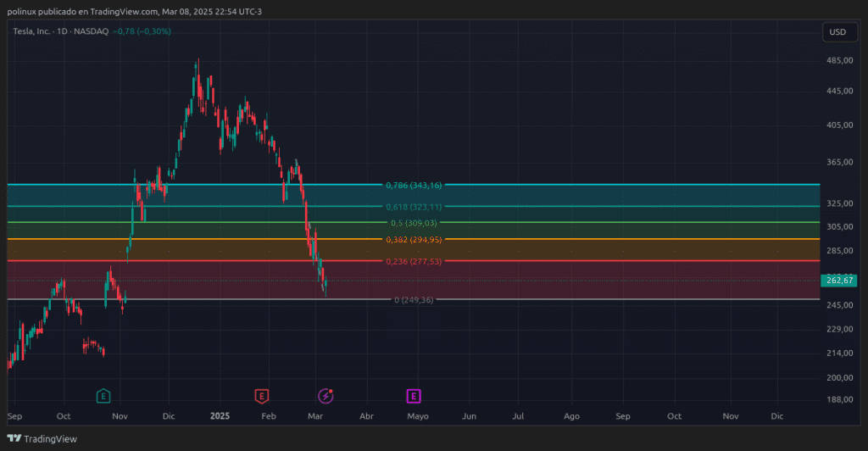
Task: Click the 285,00 price axis label
Action: pyautogui.click(x=840, y=251)
